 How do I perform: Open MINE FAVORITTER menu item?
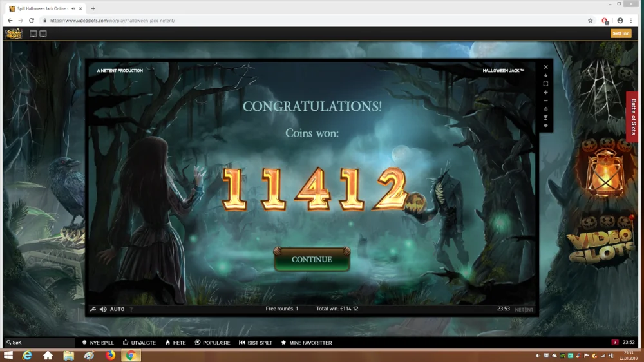tap(307, 343)
